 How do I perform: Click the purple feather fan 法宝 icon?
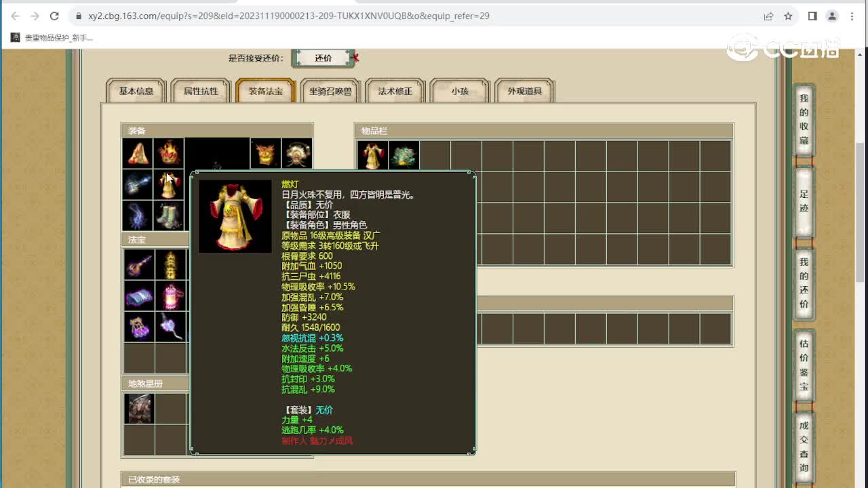pos(170,327)
